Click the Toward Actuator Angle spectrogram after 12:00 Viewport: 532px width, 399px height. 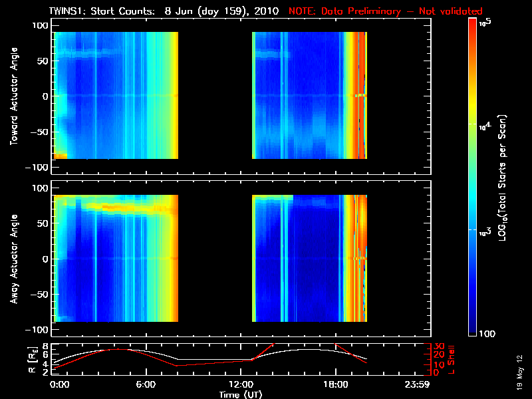coord(309,95)
